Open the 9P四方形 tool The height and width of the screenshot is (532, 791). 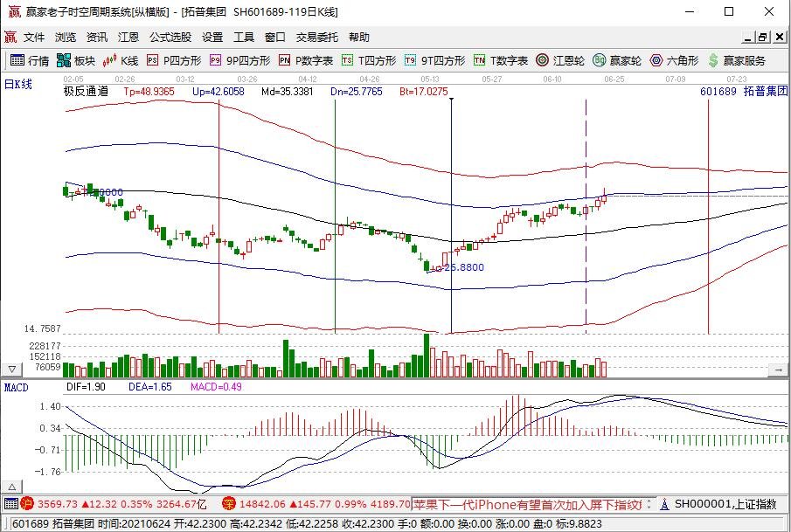(240, 60)
